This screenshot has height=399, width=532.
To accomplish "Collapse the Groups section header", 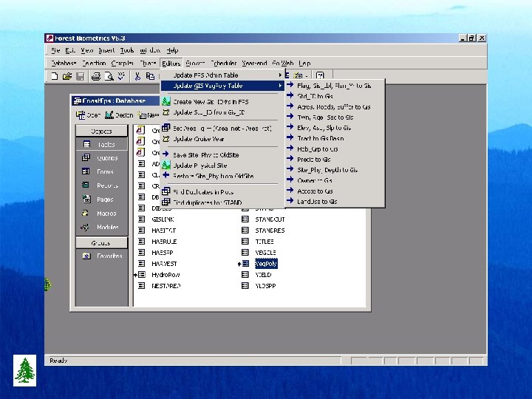I will [101, 242].
